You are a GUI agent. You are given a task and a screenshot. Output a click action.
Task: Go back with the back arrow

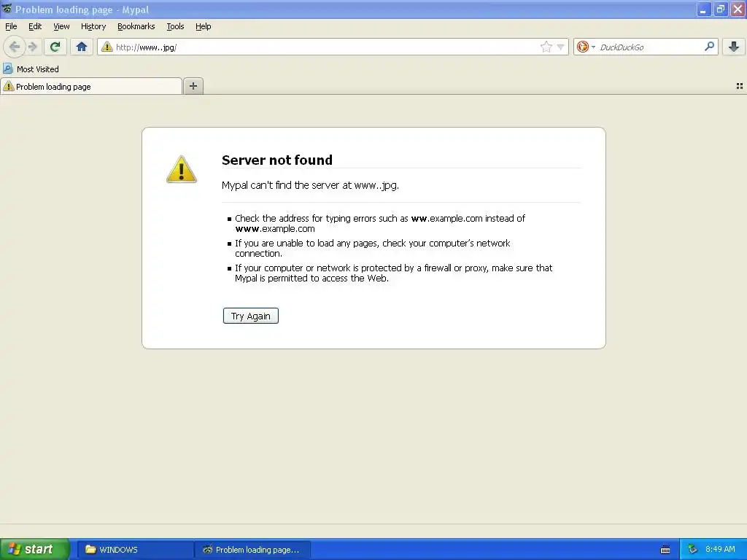tap(15, 47)
